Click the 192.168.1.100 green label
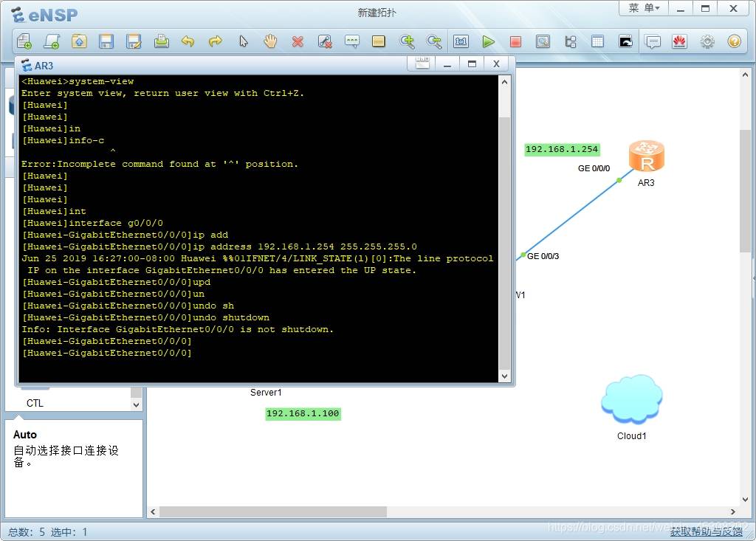This screenshot has height=541, width=756. (x=303, y=413)
